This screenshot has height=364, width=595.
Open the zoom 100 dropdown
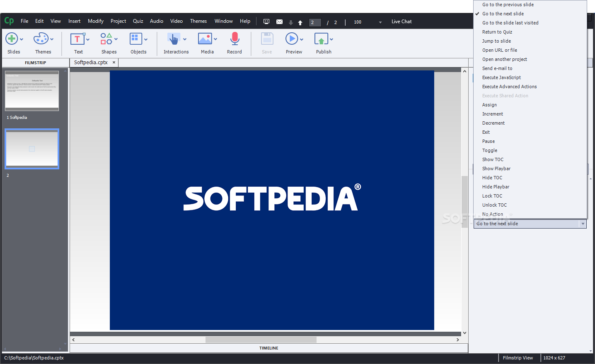click(380, 22)
